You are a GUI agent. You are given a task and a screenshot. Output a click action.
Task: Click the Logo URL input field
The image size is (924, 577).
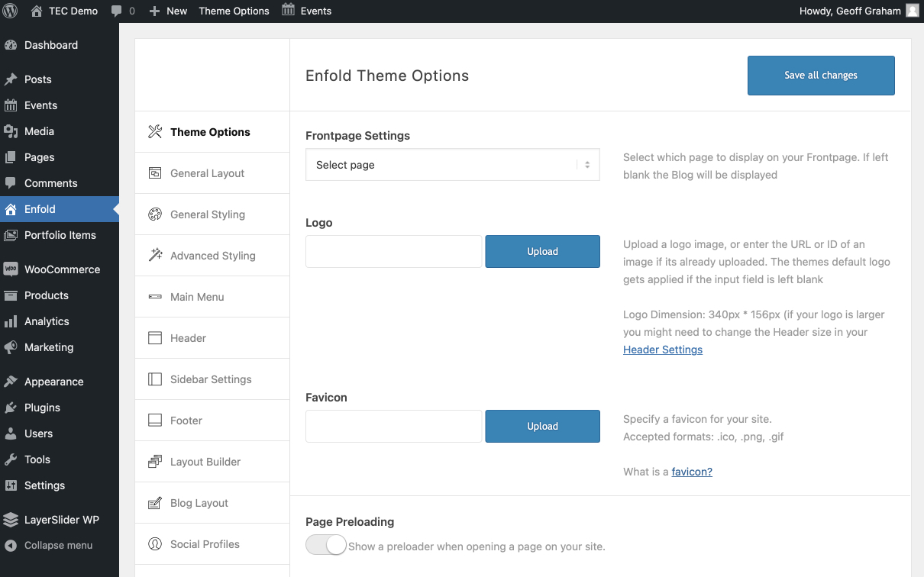click(x=394, y=251)
